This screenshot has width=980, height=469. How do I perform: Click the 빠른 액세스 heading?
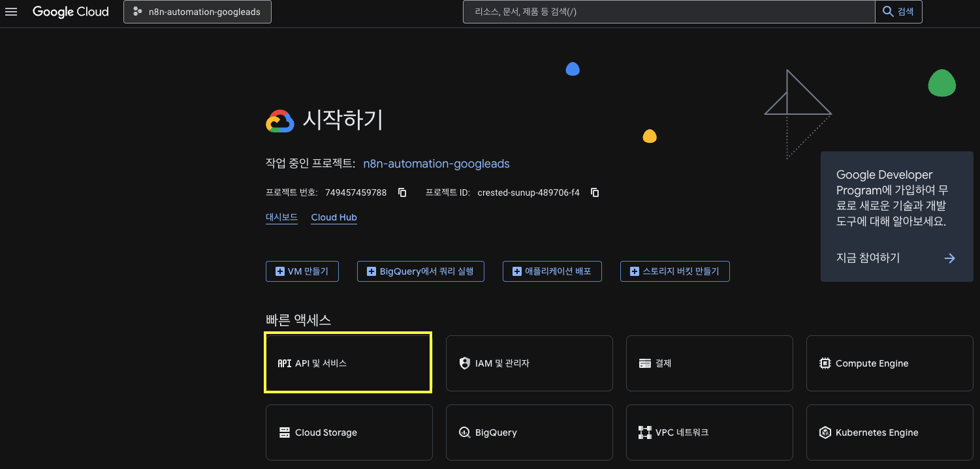click(x=298, y=320)
